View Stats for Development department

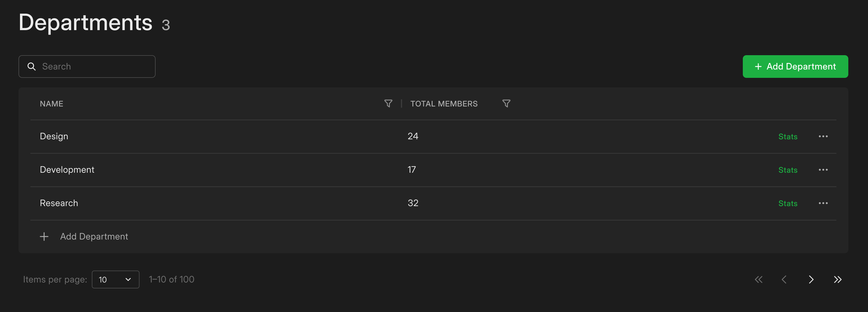coord(788,170)
